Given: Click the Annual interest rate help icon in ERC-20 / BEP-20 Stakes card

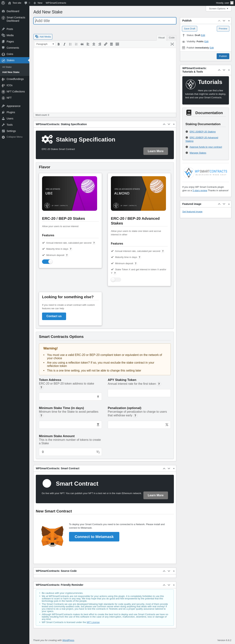Looking at the screenshot, I should pos(94,243).
